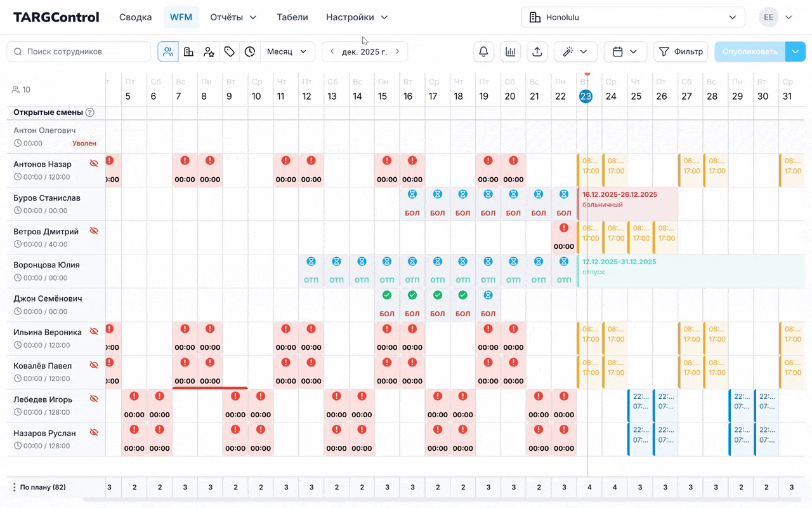The image size is (812, 508).
Task: Focus the Поиск сотрудников search field
Action: pyautogui.click(x=79, y=52)
